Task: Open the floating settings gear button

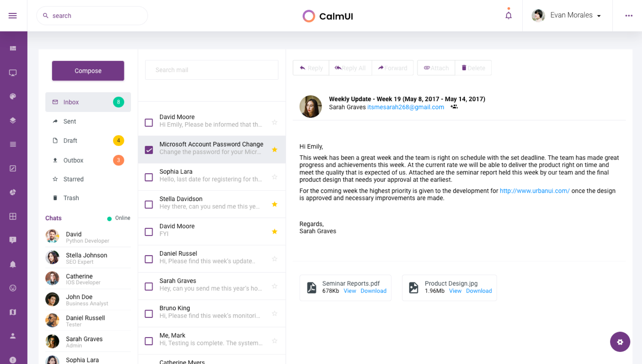Action: click(620, 342)
